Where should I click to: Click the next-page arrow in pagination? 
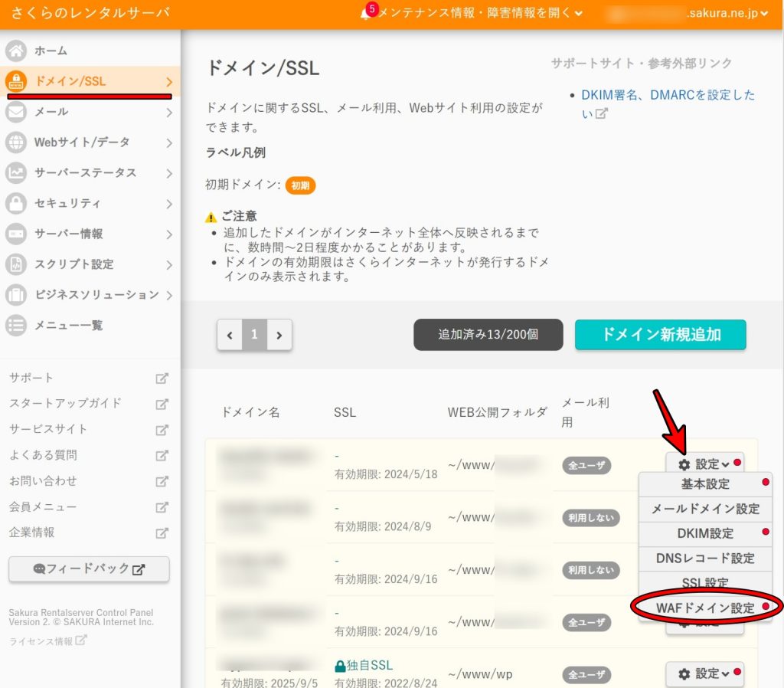point(278,335)
